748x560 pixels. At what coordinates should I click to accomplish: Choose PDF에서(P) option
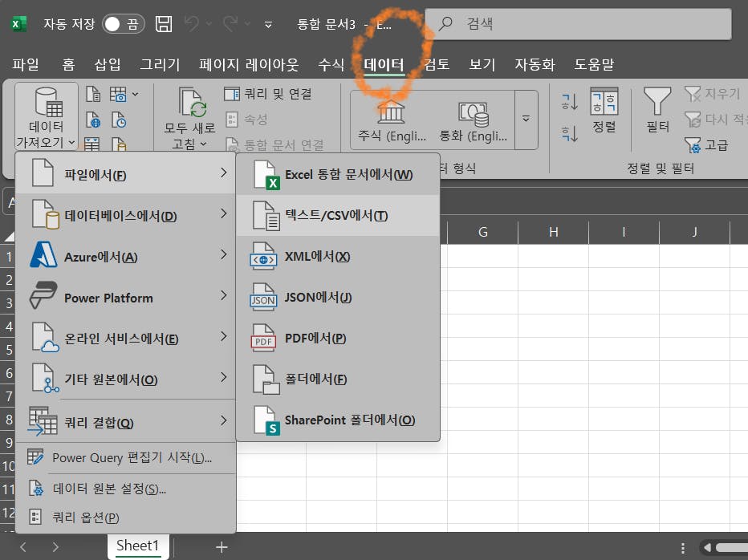click(x=338, y=339)
